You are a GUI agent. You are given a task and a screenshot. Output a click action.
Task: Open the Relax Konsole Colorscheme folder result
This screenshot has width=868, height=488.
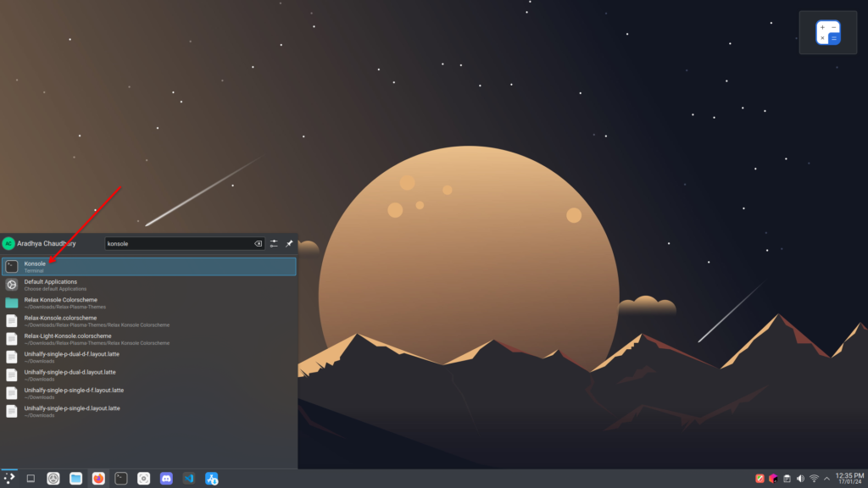click(149, 302)
